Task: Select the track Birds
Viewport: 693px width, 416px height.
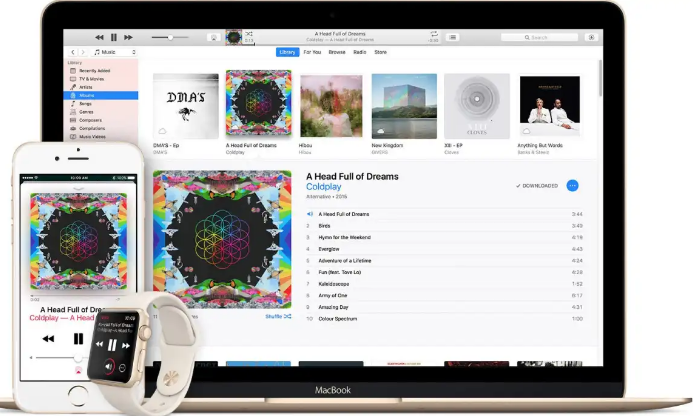Action: 445,226
